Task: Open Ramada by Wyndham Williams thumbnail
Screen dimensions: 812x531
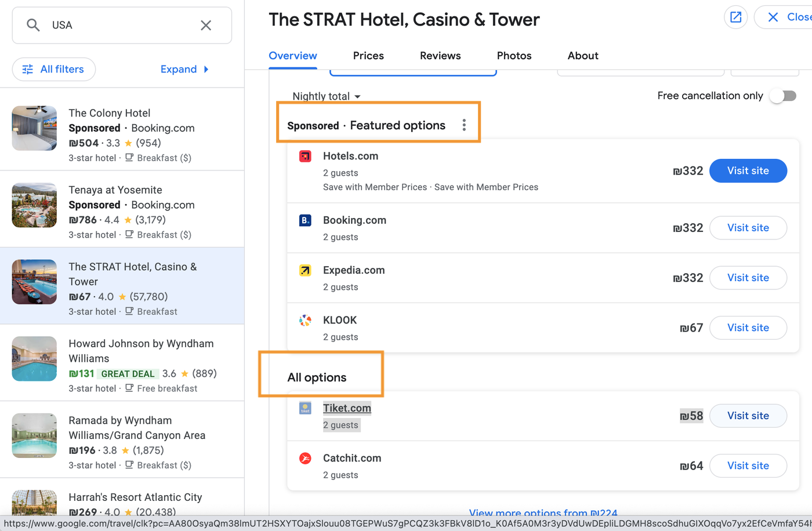Action: [x=34, y=435]
